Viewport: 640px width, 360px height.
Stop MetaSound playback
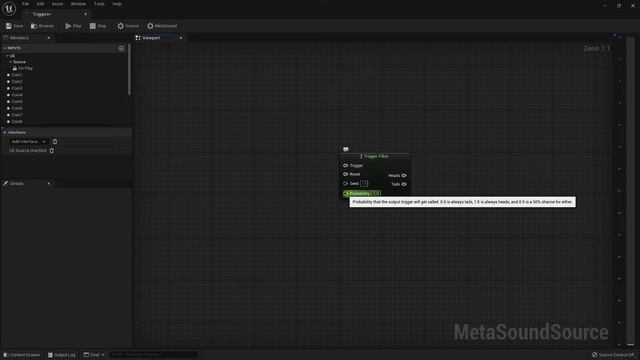click(98, 26)
